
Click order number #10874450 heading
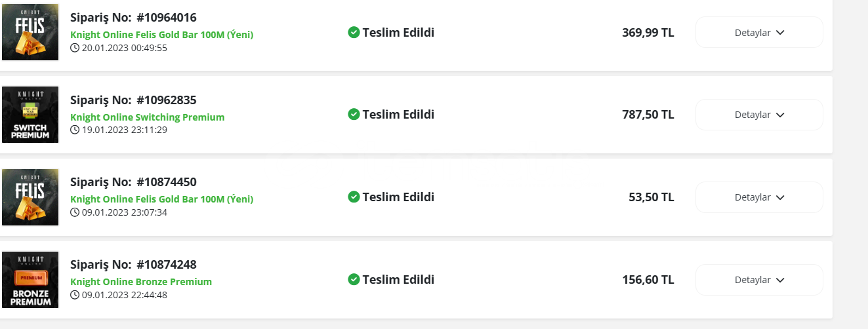pyautogui.click(x=133, y=182)
